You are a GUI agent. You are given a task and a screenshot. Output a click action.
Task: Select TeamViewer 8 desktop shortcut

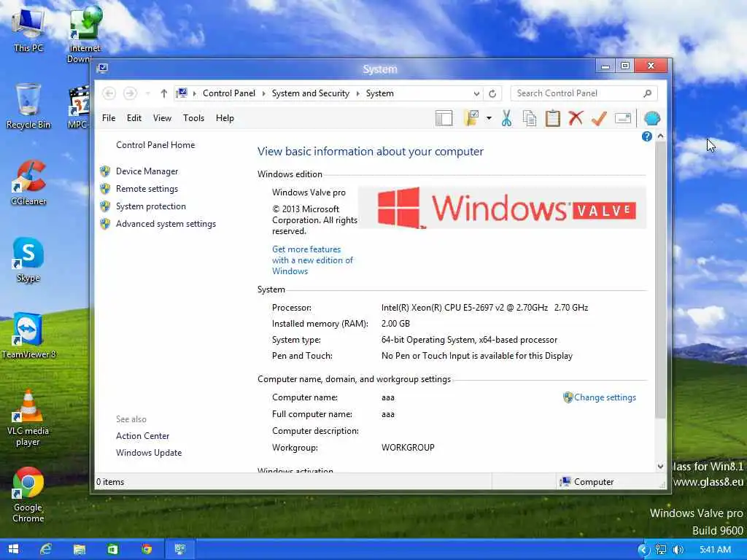[28, 335]
